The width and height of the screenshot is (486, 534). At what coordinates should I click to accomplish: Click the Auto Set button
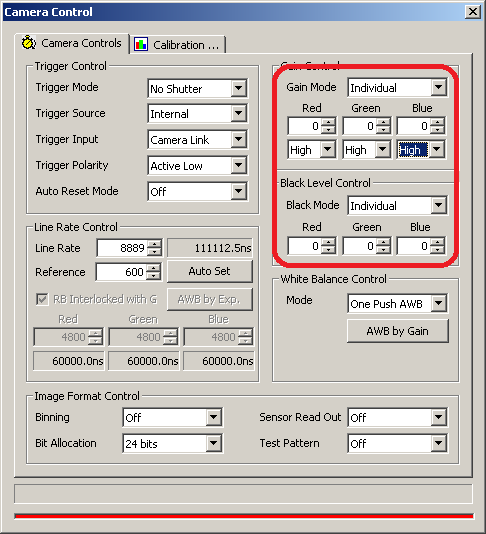[x=210, y=271]
